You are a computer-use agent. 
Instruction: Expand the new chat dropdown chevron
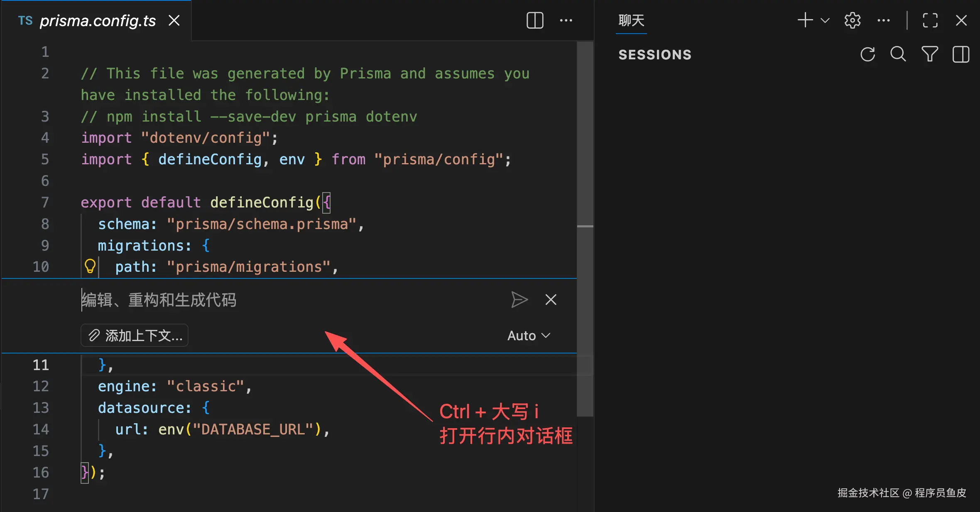pos(825,20)
